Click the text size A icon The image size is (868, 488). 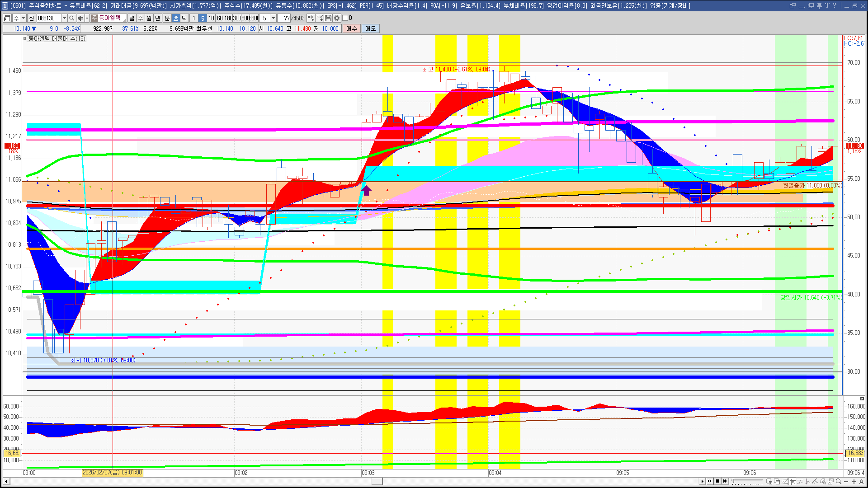(862, 481)
